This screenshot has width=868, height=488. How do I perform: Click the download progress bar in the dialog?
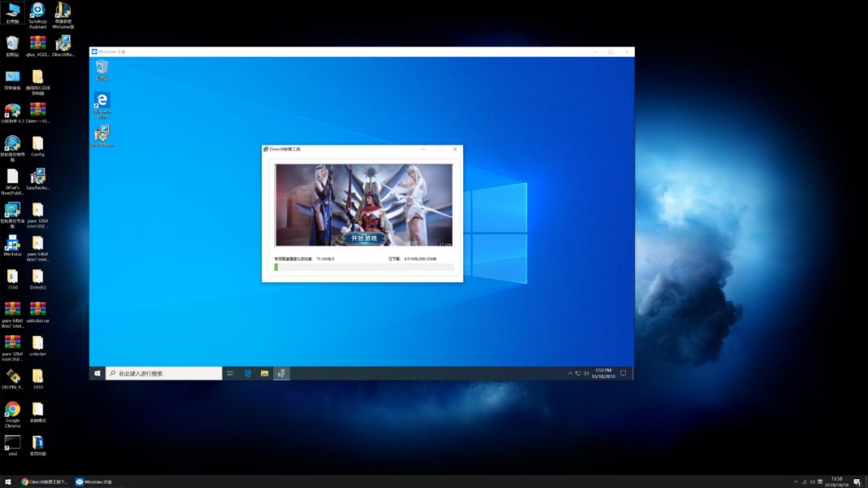[x=363, y=266]
